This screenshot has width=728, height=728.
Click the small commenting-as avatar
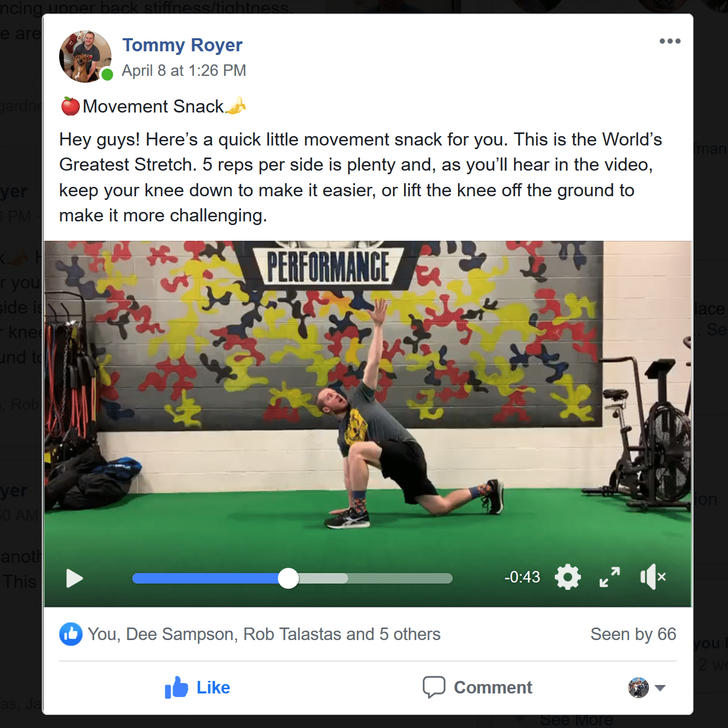[x=639, y=688]
